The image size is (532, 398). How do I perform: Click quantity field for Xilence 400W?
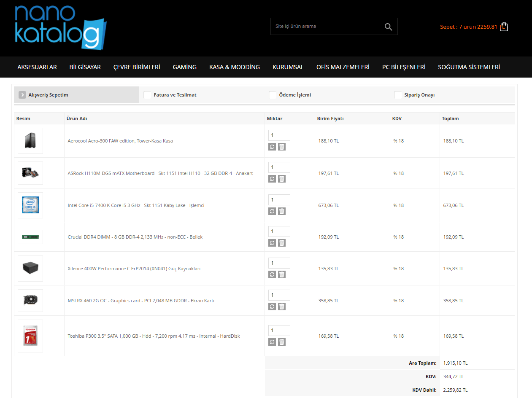click(279, 263)
